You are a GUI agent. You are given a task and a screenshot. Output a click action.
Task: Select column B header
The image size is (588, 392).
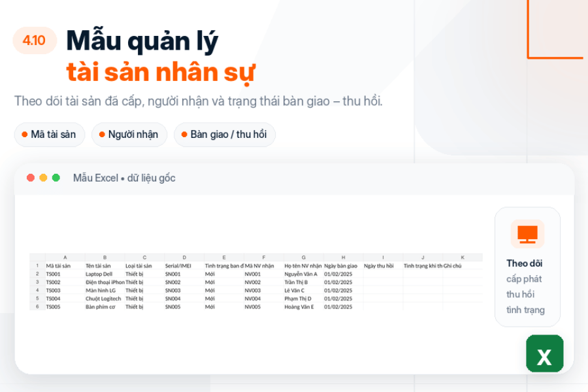pyautogui.click(x=105, y=257)
